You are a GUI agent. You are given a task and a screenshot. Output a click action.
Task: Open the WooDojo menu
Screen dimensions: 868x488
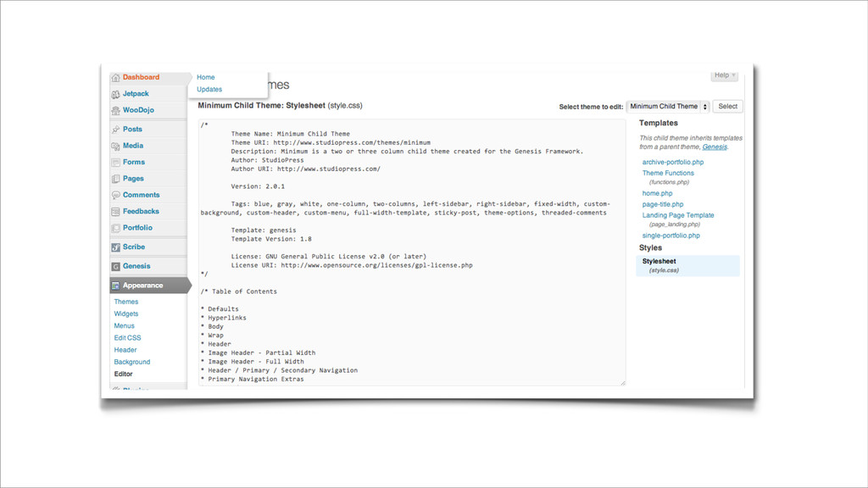point(138,110)
